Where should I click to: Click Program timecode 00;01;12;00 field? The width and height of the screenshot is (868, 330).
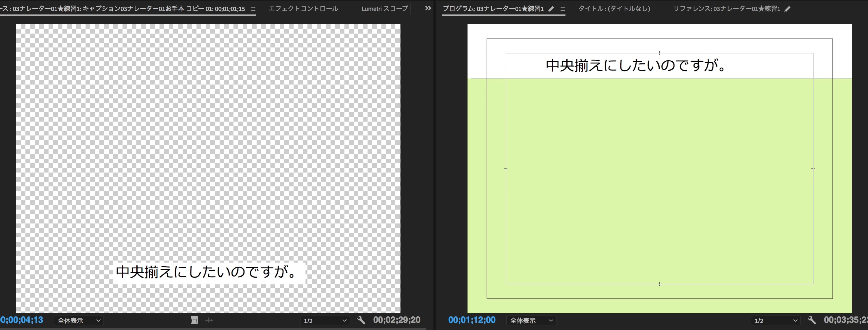(x=472, y=320)
